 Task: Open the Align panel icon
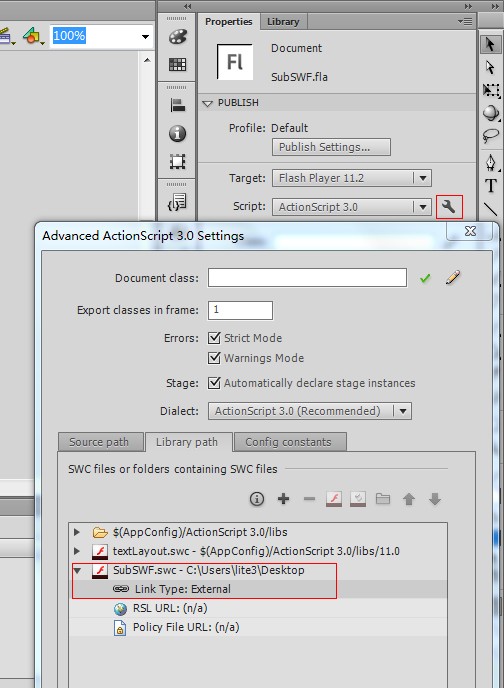click(177, 105)
